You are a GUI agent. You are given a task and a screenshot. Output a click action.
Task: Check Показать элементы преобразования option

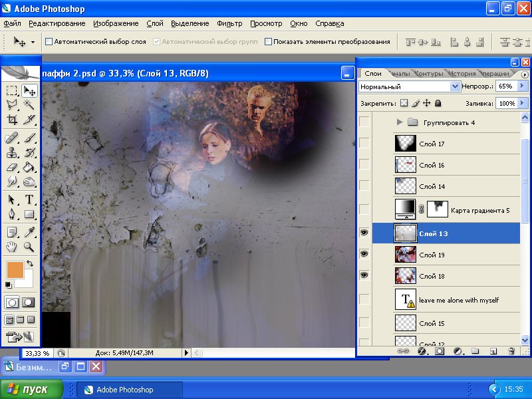click(x=269, y=41)
